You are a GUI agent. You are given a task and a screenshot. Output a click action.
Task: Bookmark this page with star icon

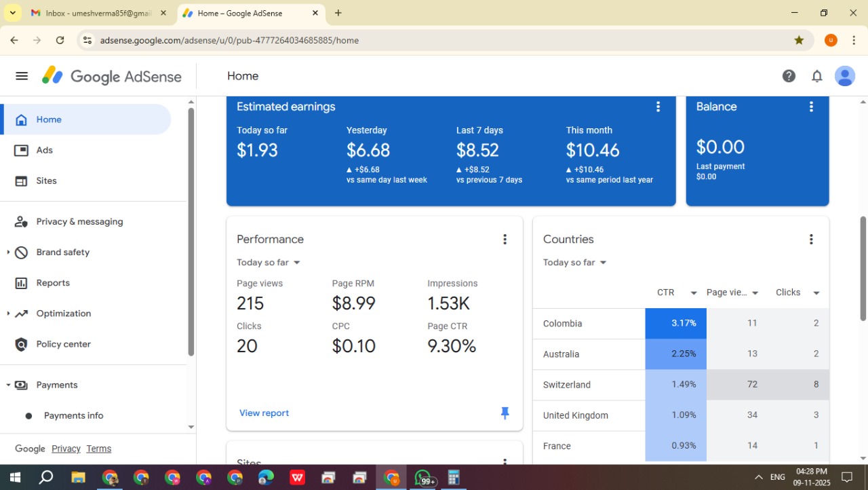[x=799, y=40]
